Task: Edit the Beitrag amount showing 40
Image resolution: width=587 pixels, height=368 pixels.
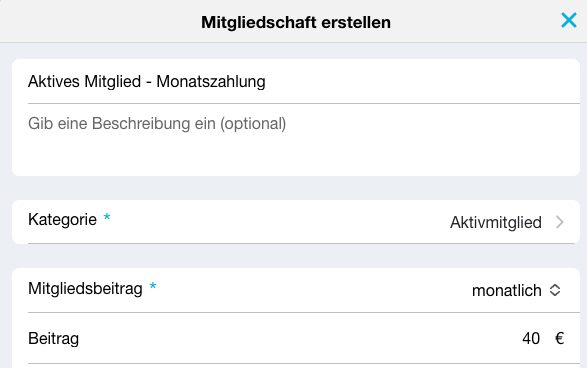Action: click(531, 338)
